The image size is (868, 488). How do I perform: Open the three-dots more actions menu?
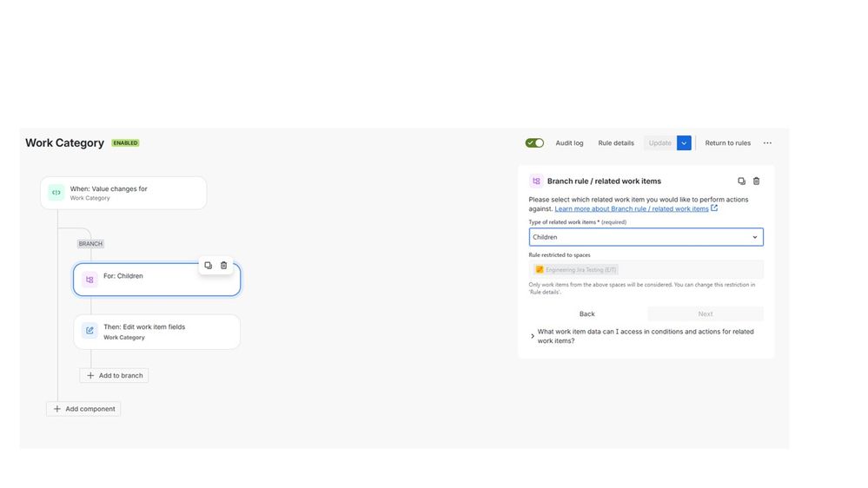767,142
